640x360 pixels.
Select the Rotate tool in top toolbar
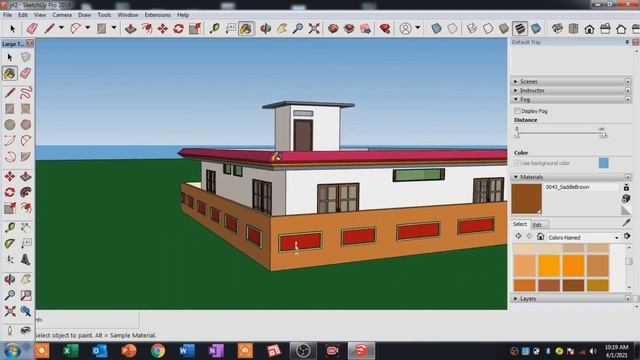[178, 29]
